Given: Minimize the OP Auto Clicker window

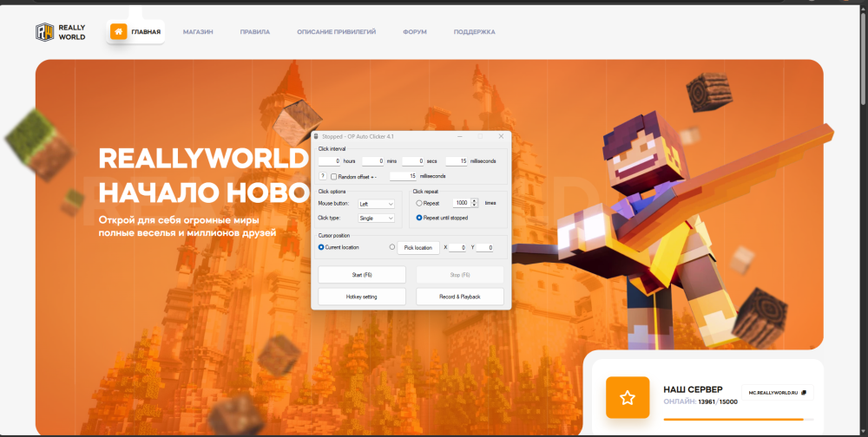Looking at the screenshot, I should click(x=460, y=136).
